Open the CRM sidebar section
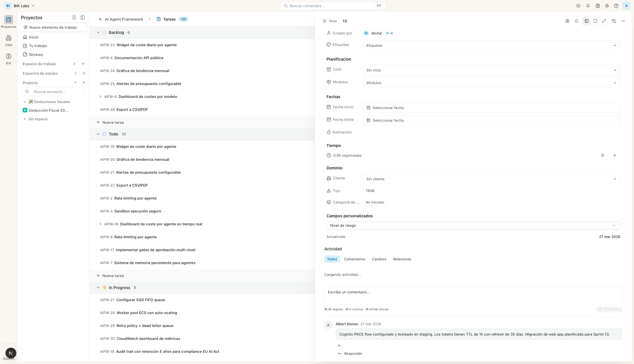 click(x=9, y=40)
